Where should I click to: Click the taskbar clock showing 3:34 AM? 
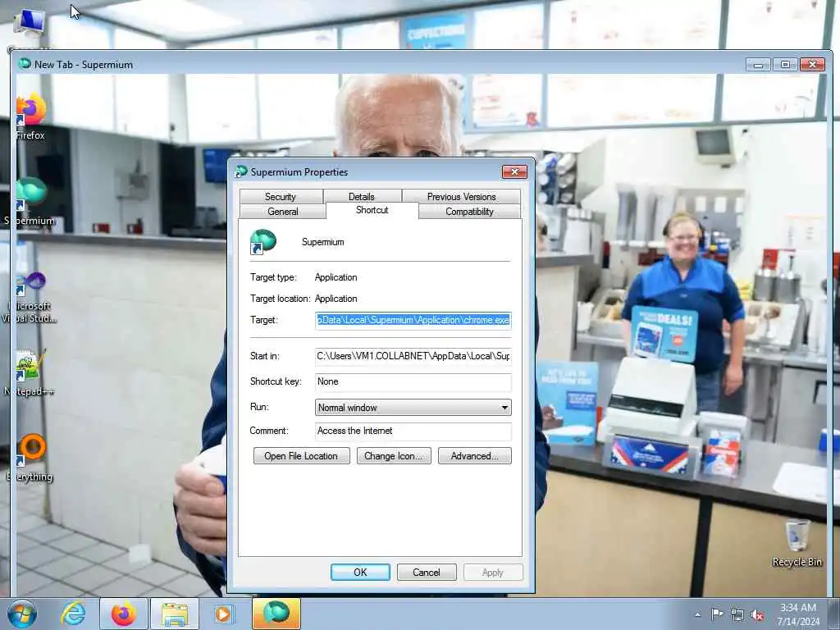798,614
